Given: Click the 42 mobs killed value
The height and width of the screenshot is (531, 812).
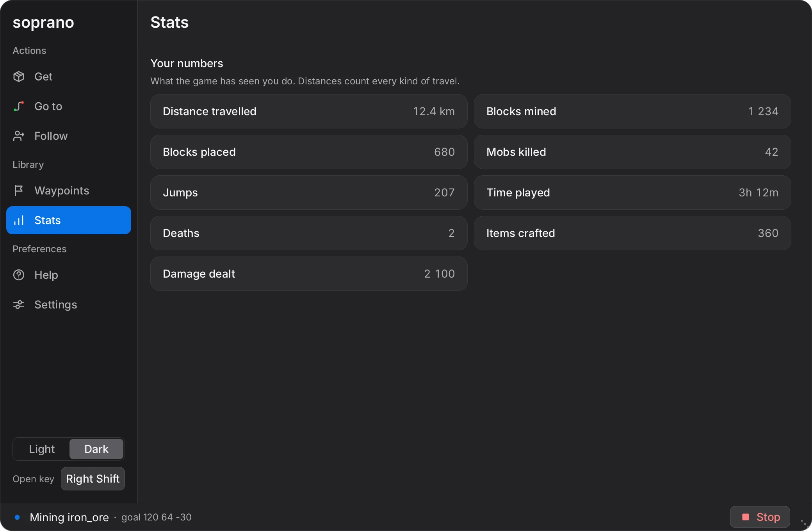Looking at the screenshot, I should click(x=771, y=152).
